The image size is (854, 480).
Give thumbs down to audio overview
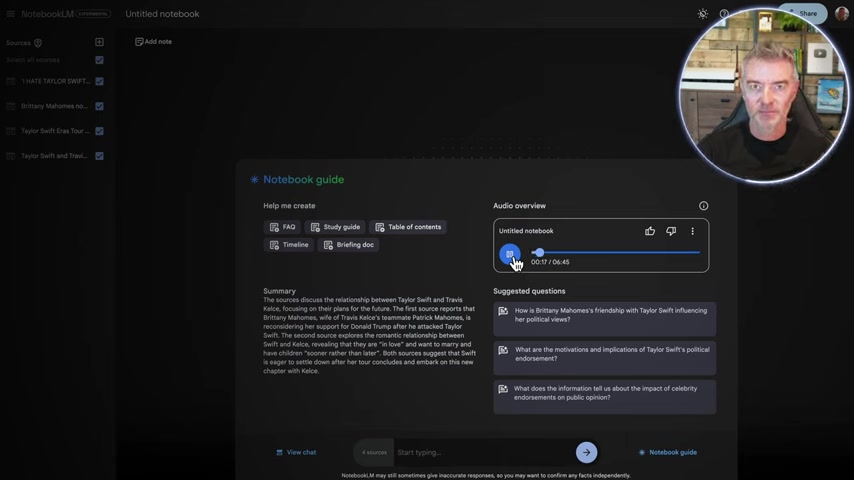671,231
